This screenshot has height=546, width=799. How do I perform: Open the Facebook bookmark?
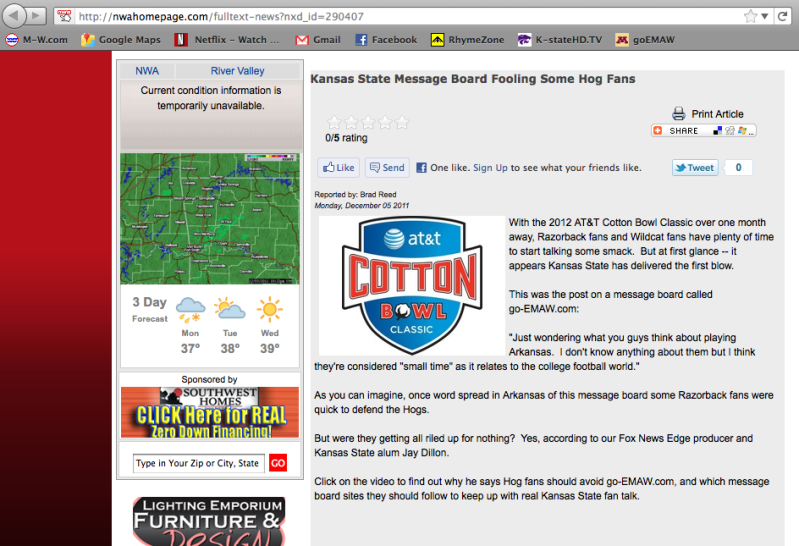tap(386, 40)
